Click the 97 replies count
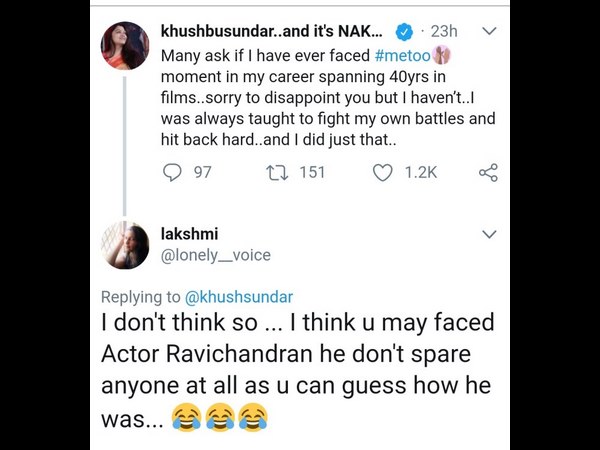 [x=202, y=172]
